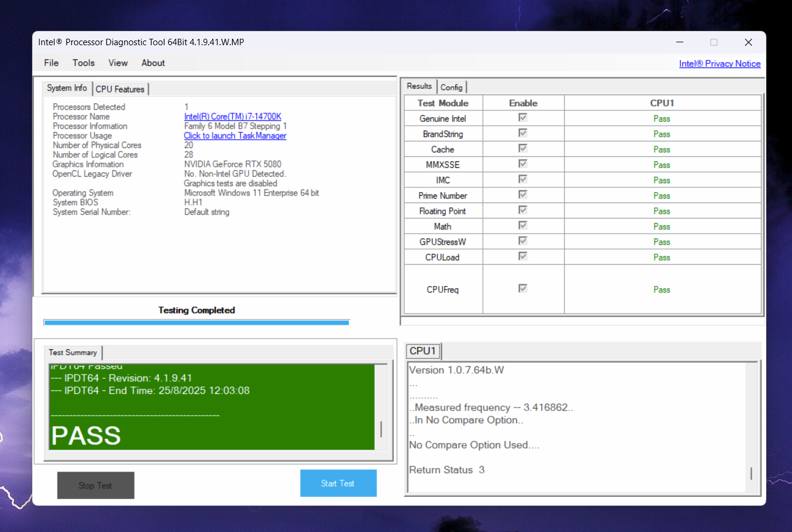792x532 pixels.
Task: Click the Start Test button
Action: pos(338,483)
